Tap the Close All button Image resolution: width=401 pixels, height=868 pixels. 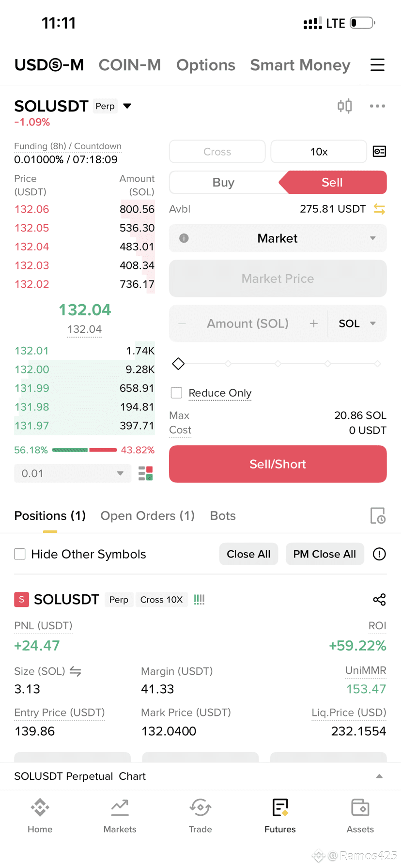point(248,554)
